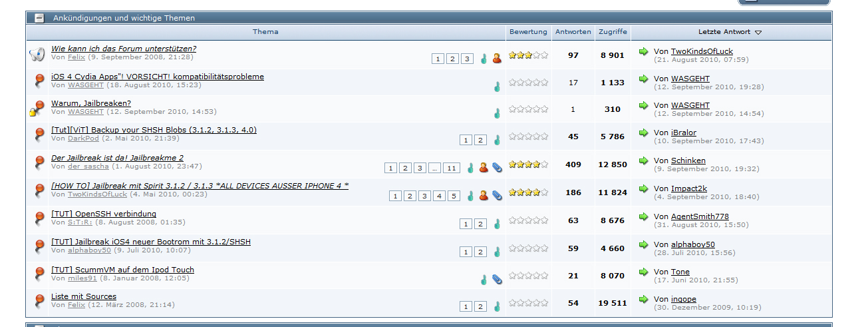The width and height of the screenshot is (868, 327).
Task: Click the thumb icon in OpenSSH verbindung row
Action: [x=496, y=224]
